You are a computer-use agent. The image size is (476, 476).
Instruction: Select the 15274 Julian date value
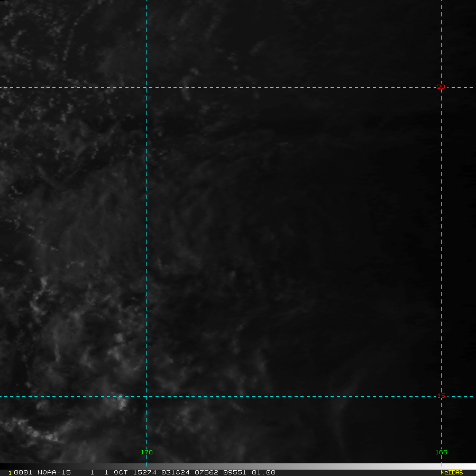click(144, 472)
